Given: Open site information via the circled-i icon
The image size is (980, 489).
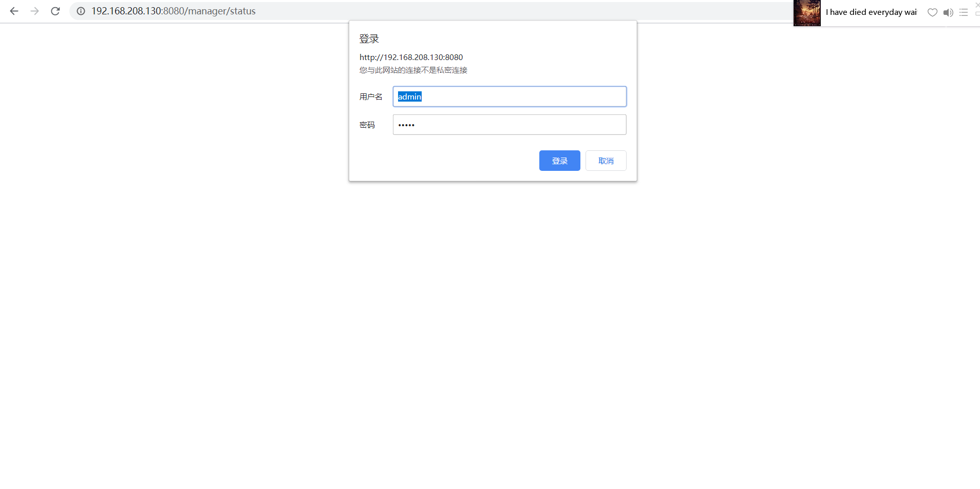Looking at the screenshot, I should coord(81,11).
